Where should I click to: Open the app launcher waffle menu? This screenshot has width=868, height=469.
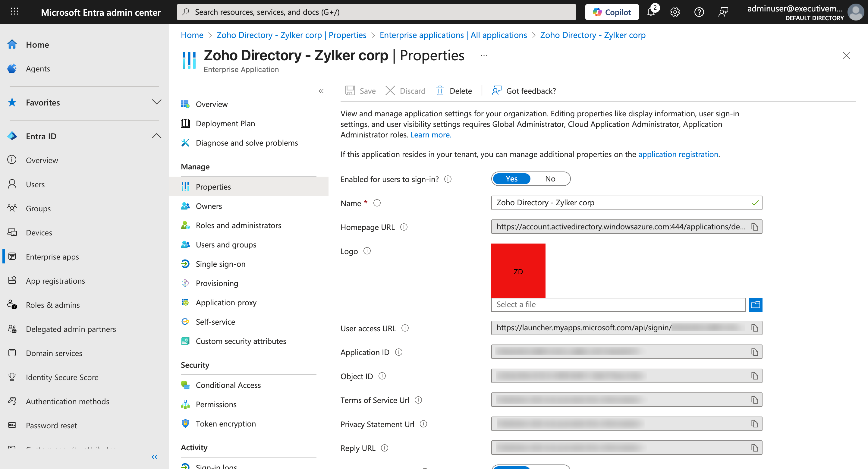click(x=14, y=12)
